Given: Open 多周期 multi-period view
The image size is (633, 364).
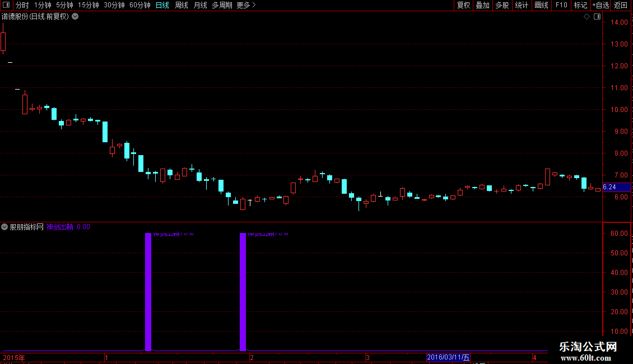Looking at the screenshot, I should [x=222, y=5].
